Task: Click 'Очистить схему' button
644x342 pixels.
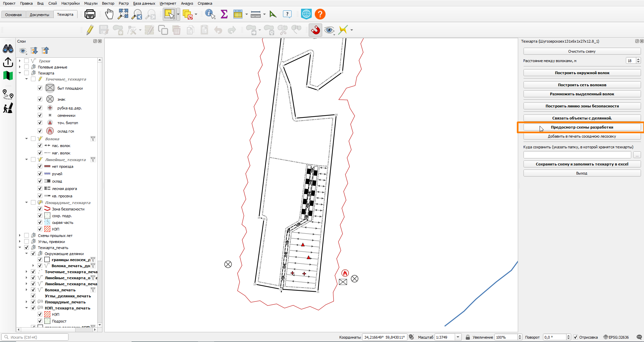Action: (x=582, y=51)
